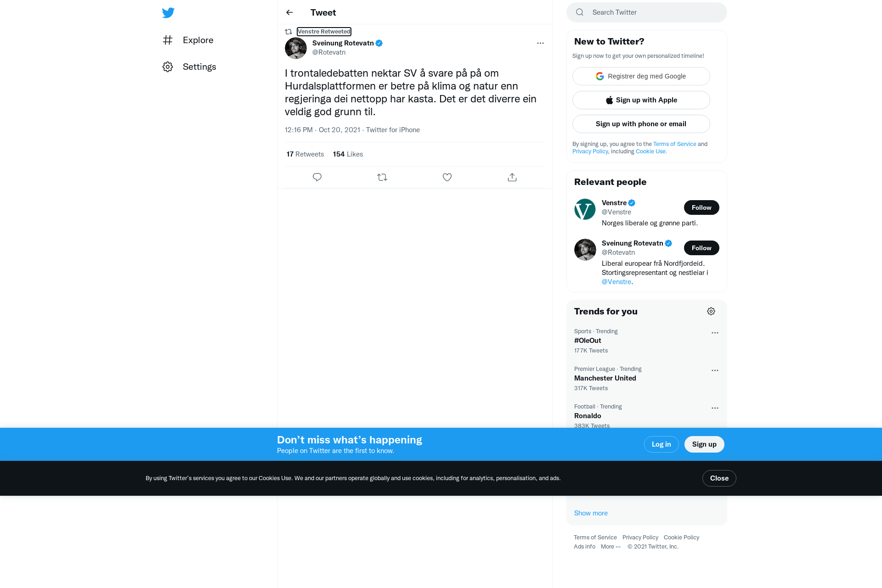Open the Explore hashtag icon
The width and height of the screenshot is (882, 588).
click(x=168, y=40)
